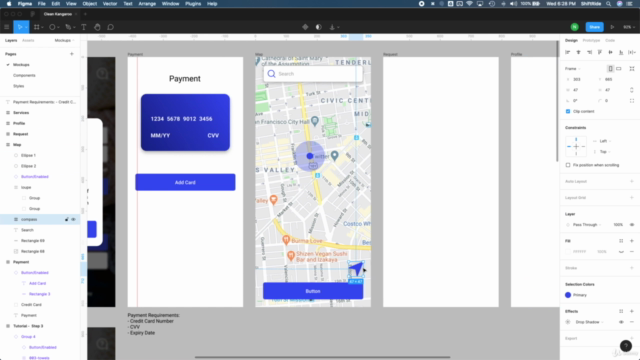Click the align vertical centers icon
The height and width of the screenshot is (360, 640).
tap(610, 52)
